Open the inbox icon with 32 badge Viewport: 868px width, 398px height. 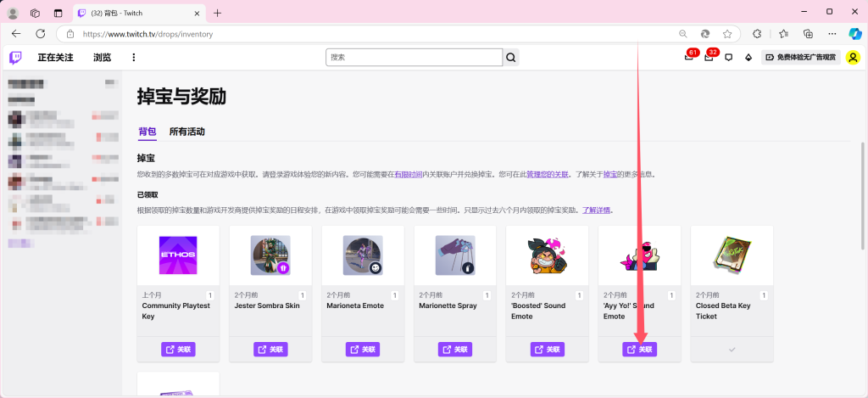tap(709, 57)
